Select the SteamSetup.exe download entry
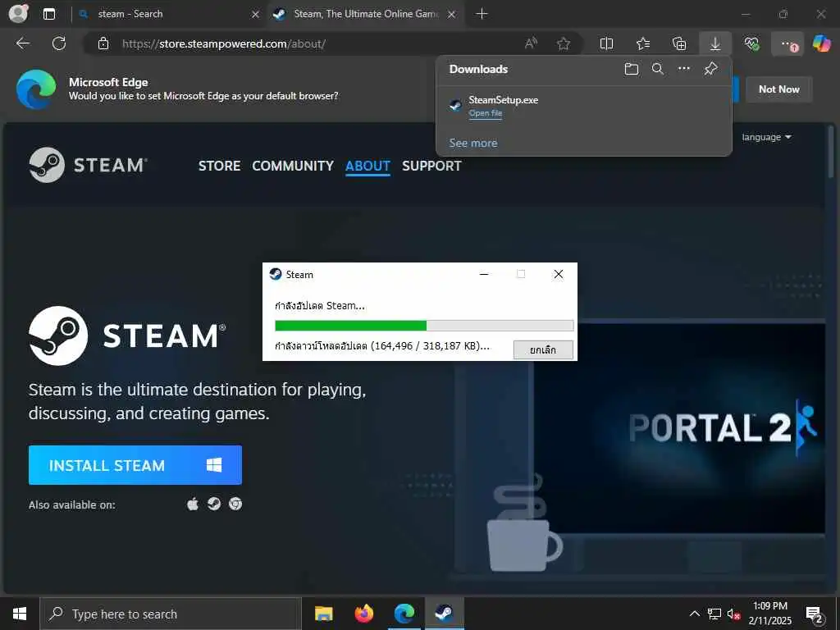Viewport: 840px width, 630px height. (x=584, y=106)
